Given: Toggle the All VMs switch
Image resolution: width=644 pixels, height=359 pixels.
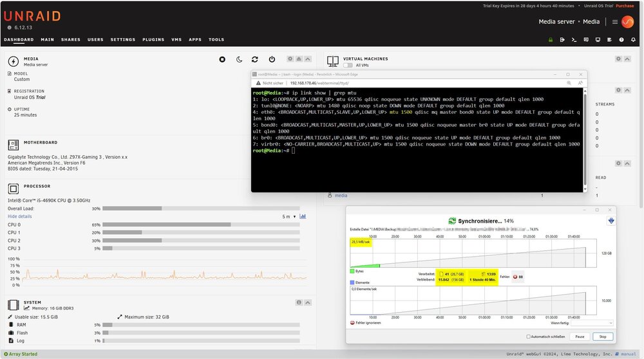Looking at the screenshot, I should pyautogui.click(x=348, y=65).
